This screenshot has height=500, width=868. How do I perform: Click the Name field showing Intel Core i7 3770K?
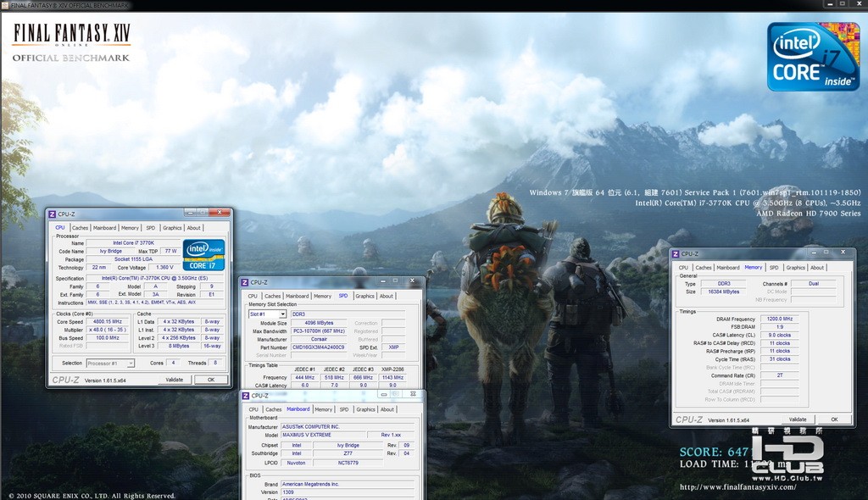[133, 243]
